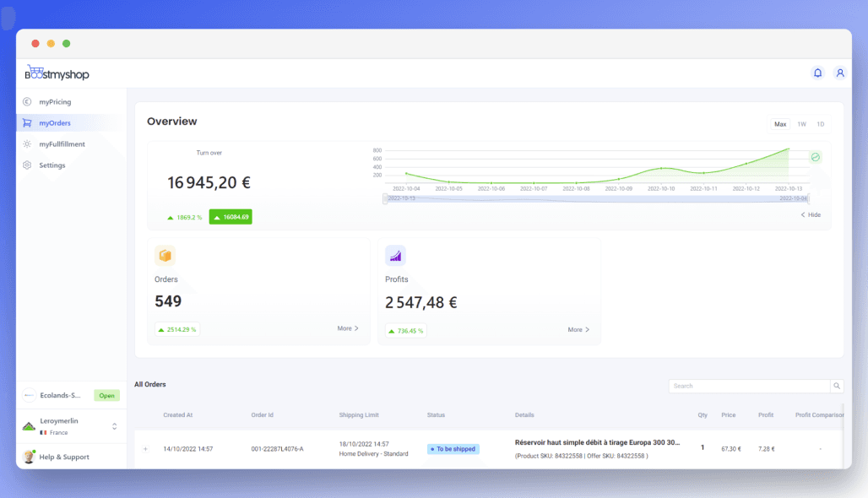
Task: Click the Help & Support avatar
Action: click(29, 457)
